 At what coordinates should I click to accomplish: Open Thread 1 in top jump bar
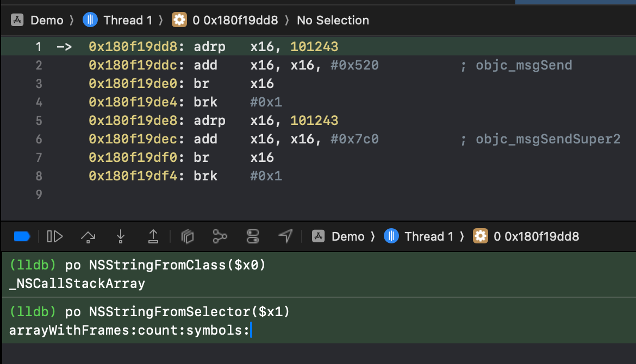[117, 20]
